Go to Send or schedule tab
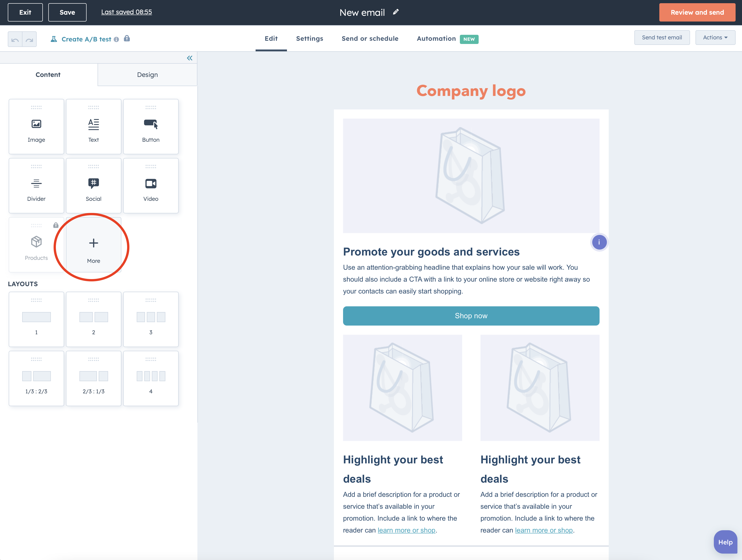The width and height of the screenshot is (742, 560). tap(370, 38)
